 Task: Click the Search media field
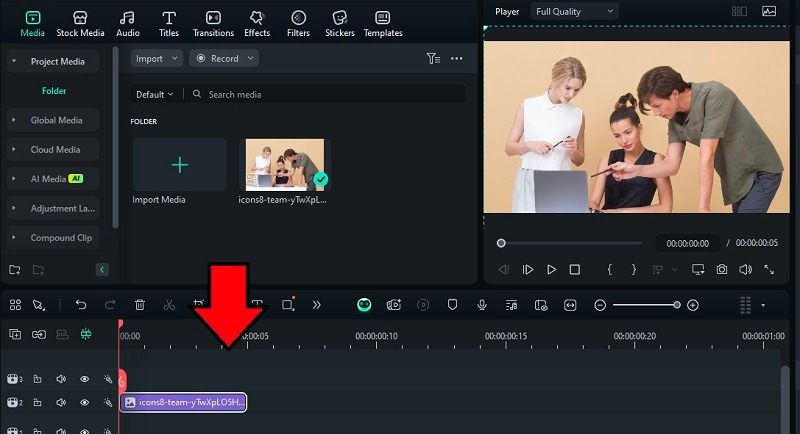click(x=327, y=94)
